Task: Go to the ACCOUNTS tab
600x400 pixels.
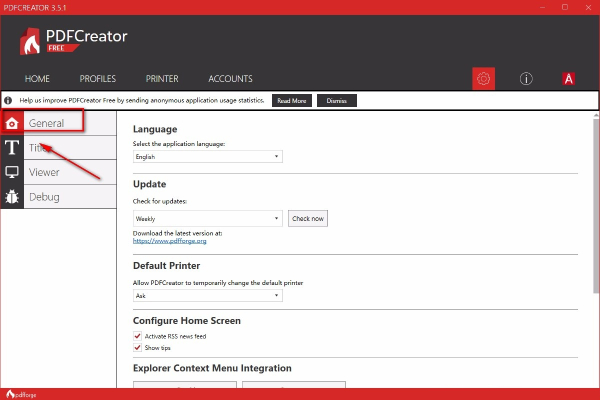Action: (230, 79)
